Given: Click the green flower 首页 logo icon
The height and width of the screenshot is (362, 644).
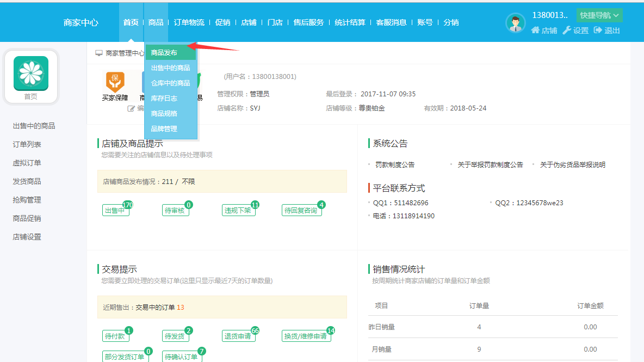Looking at the screenshot, I should point(31,73).
